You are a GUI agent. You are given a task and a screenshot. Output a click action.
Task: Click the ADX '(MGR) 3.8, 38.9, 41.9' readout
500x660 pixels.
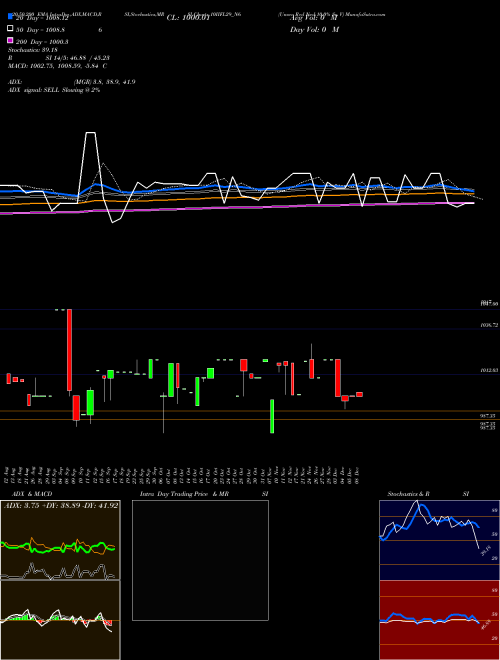click(x=105, y=82)
